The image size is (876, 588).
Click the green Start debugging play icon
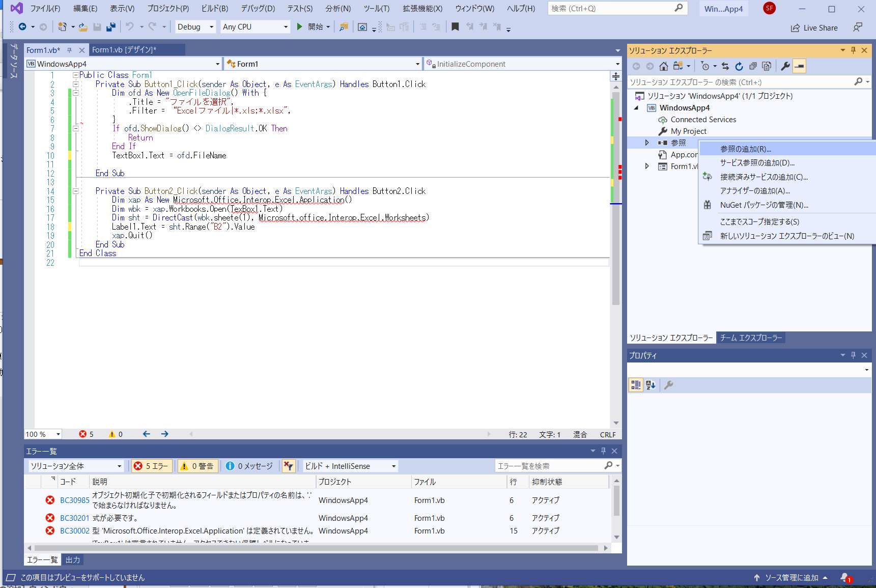click(300, 27)
